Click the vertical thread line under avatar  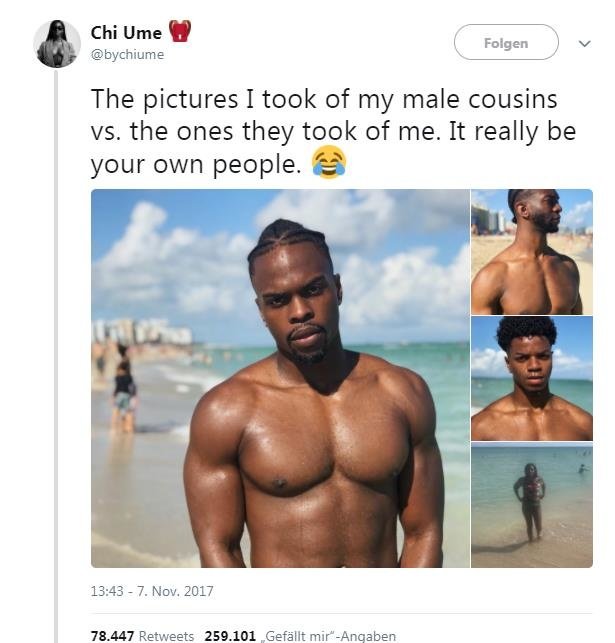click(x=56, y=355)
